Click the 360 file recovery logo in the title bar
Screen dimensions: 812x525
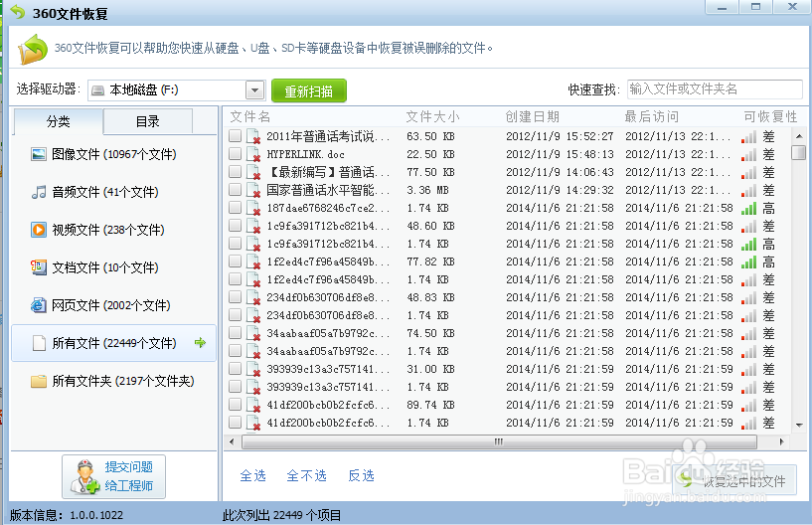point(18,11)
